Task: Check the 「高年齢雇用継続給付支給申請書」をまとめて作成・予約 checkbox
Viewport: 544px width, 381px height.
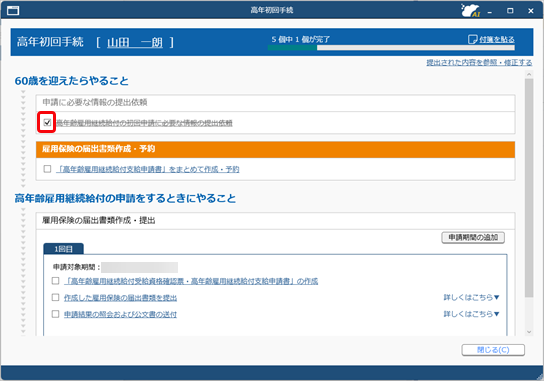Action: pyautogui.click(x=47, y=169)
